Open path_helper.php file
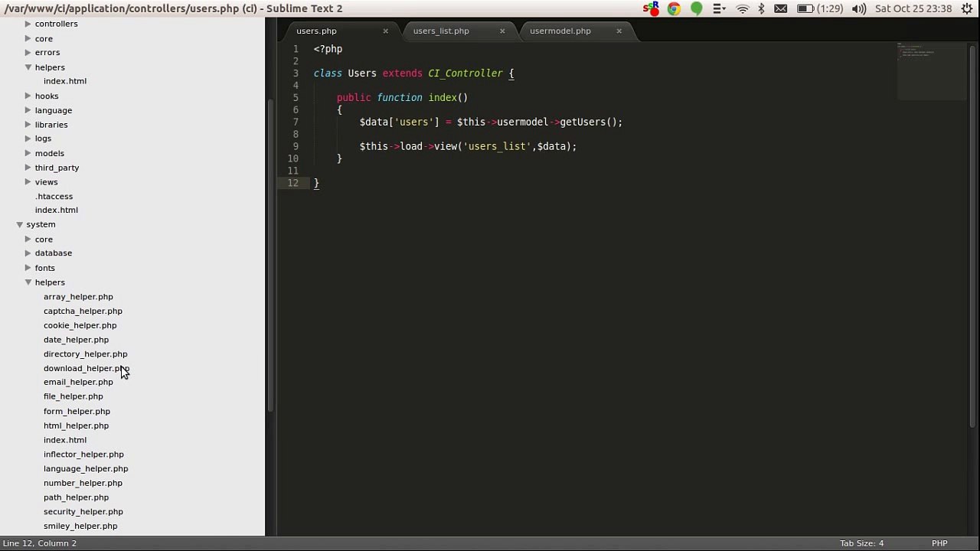Image resolution: width=980 pixels, height=551 pixels. tap(76, 497)
